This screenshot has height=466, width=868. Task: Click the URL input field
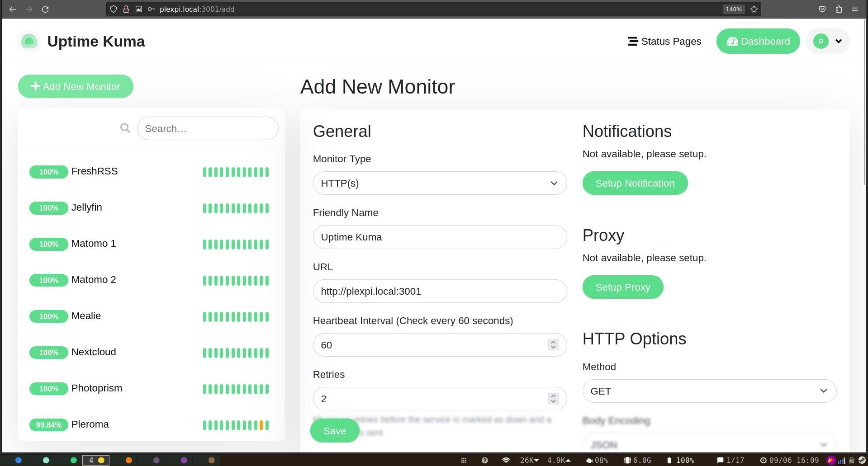tap(440, 291)
